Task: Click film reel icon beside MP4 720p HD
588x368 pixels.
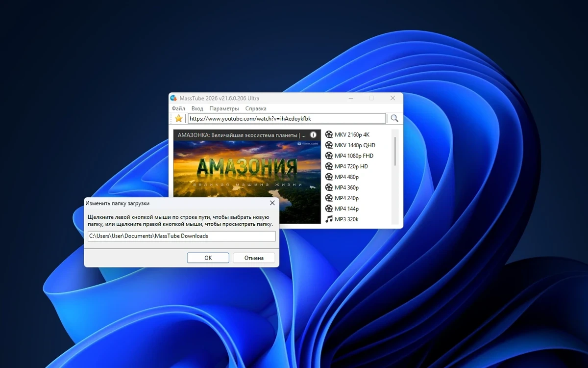Action: pyautogui.click(x=329, y=166)
